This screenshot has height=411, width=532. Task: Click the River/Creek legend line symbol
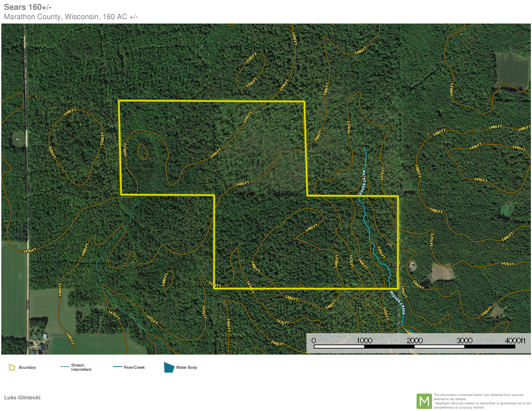click(117, 367)
